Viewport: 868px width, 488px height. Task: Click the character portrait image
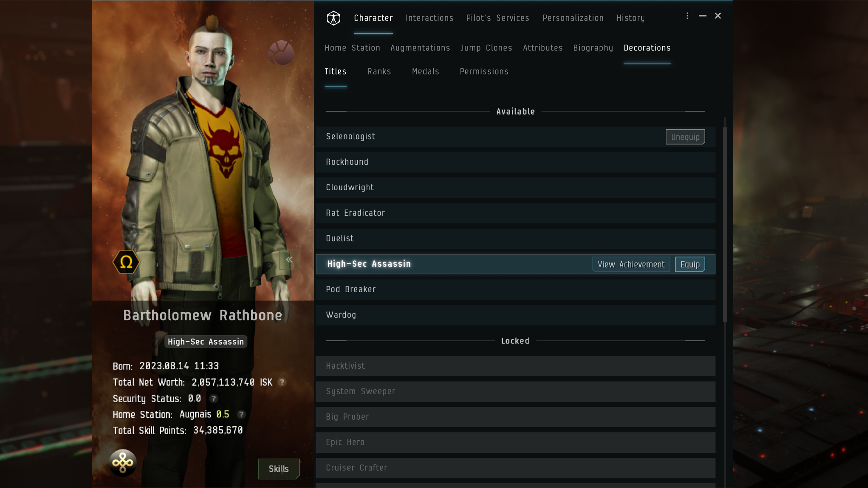pyautogui.click(x=203, y=150)
